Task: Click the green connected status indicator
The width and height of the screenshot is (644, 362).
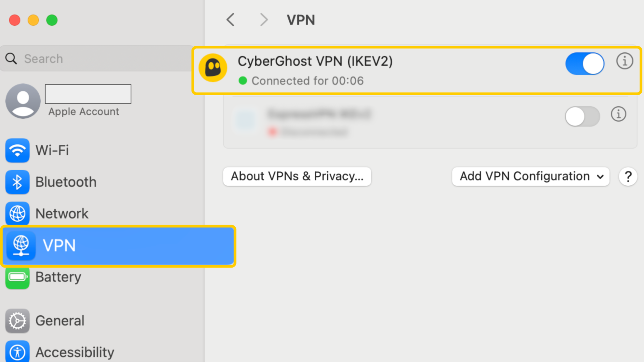Action: (243, 81)
